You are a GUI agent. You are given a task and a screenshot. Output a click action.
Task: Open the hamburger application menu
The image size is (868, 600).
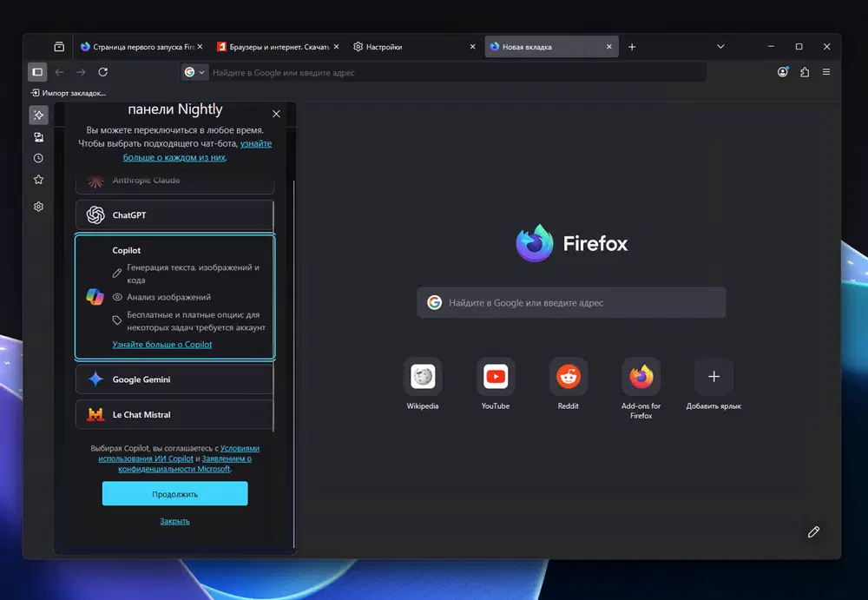pyautogui.click(x=826, y=72)
